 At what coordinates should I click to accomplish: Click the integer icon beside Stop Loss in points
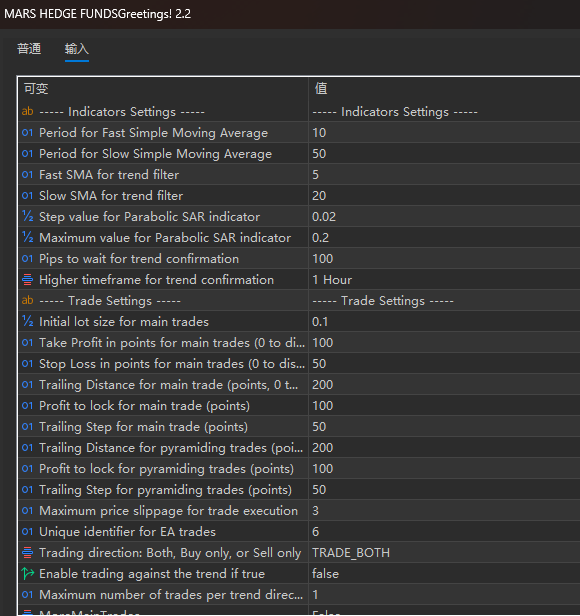[28, 364]
